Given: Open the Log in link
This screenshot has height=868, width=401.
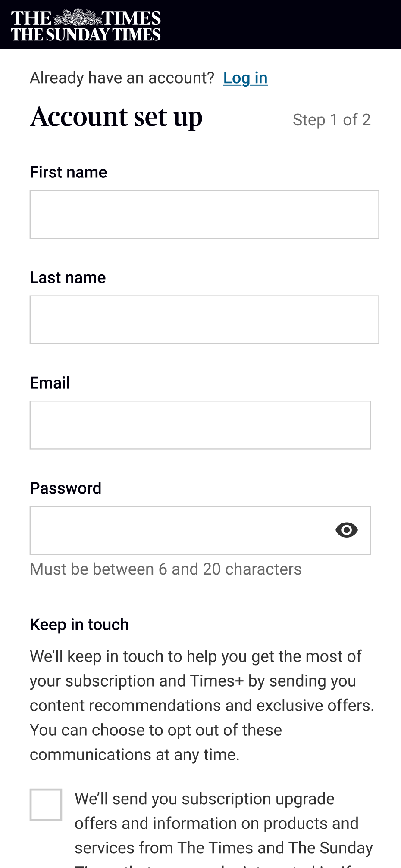Looking at the screenshot, I should [245, 78].
